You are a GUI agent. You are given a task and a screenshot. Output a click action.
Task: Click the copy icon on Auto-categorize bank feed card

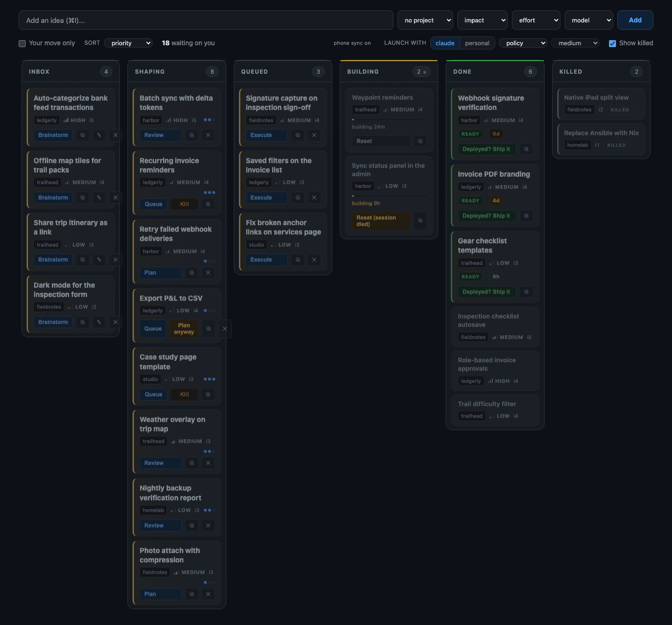tap(83, 135)
